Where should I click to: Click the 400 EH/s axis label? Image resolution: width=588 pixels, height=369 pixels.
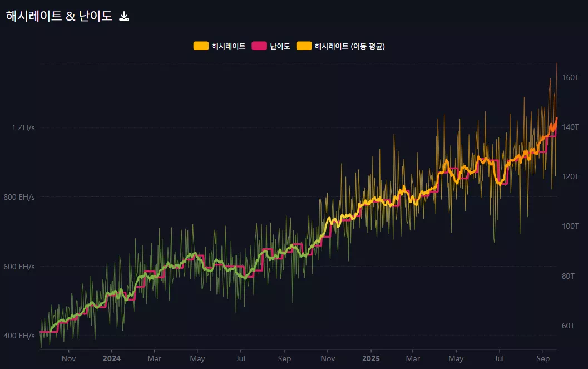point(19,336)
